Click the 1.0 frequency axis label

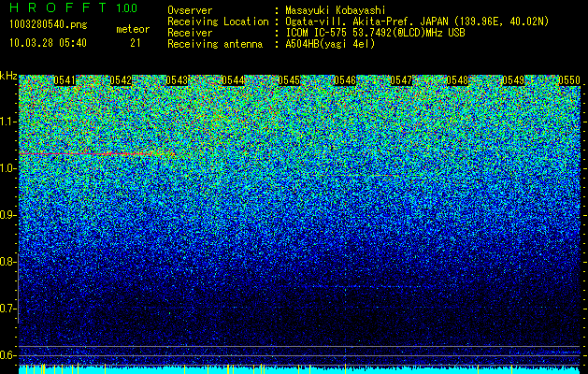(7, 168)
